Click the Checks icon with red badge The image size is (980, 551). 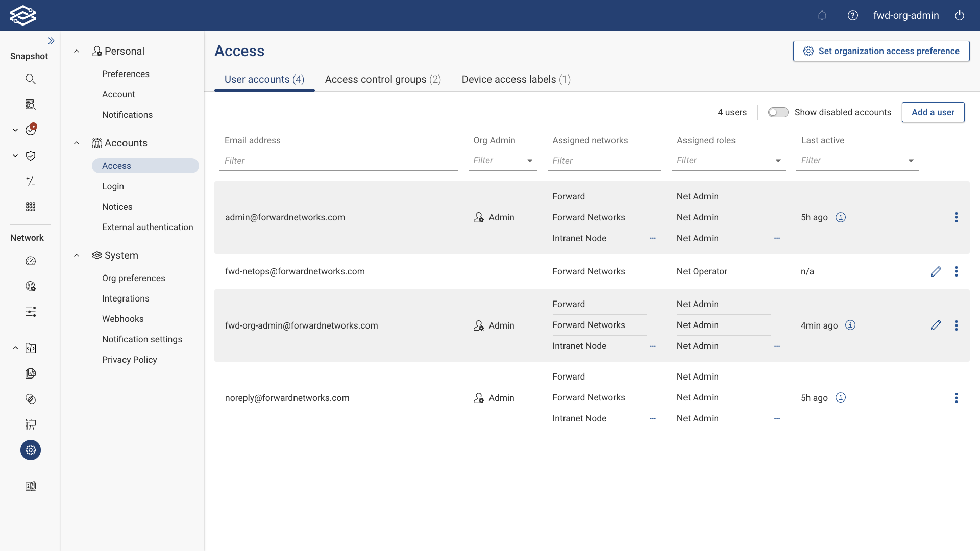[31, 130]
